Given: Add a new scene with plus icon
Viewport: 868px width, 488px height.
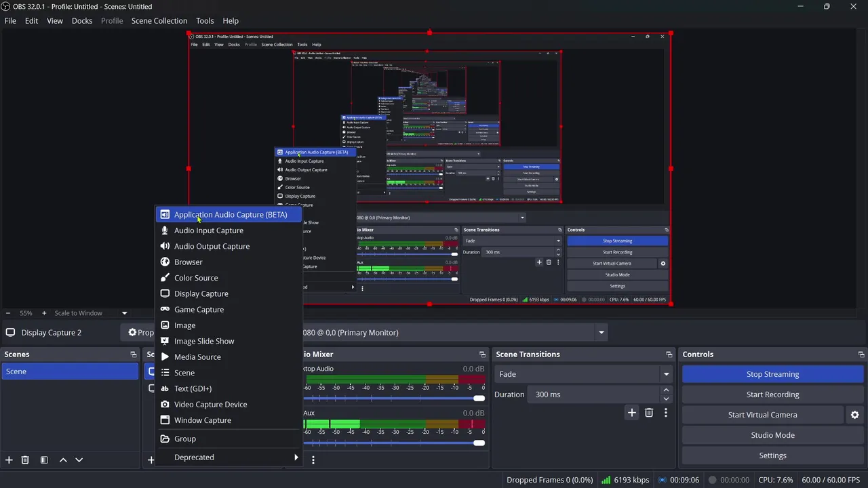Looking at the screenshot, I should coord(9,460).
